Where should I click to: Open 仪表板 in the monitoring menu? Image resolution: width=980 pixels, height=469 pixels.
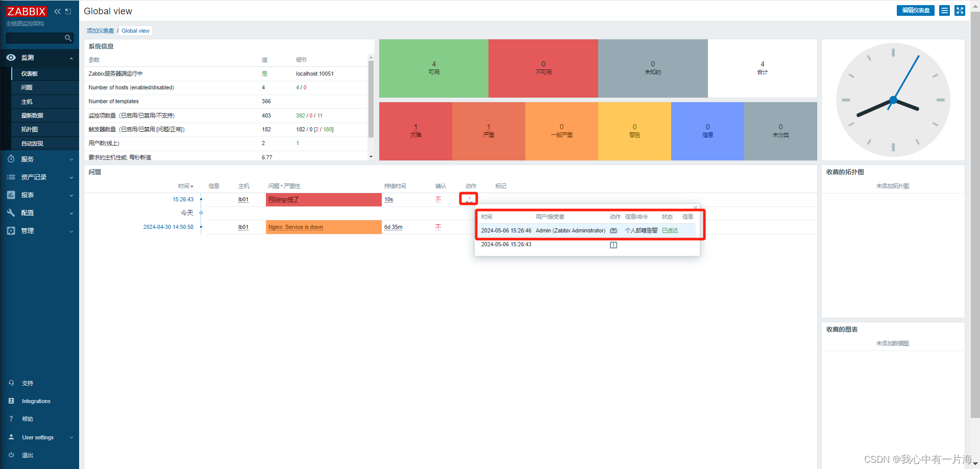point(30,74)
